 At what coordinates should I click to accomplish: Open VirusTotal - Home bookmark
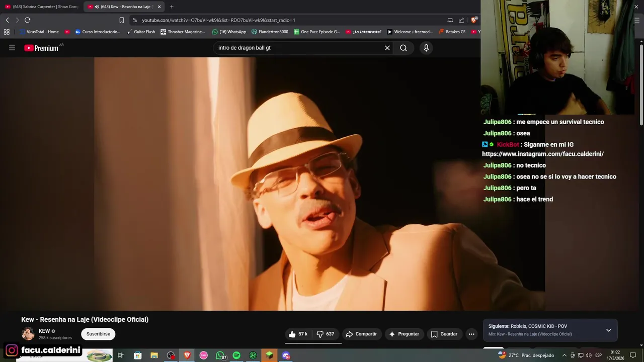pos(39,32)
